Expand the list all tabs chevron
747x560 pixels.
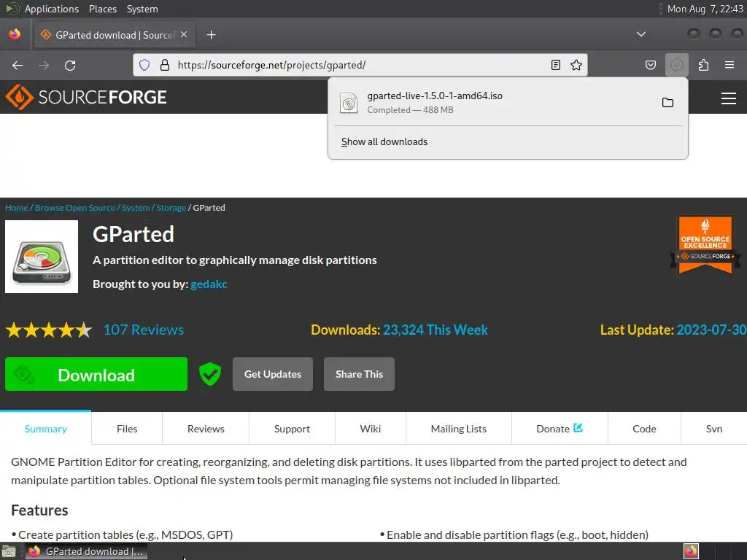click(641, 34)
